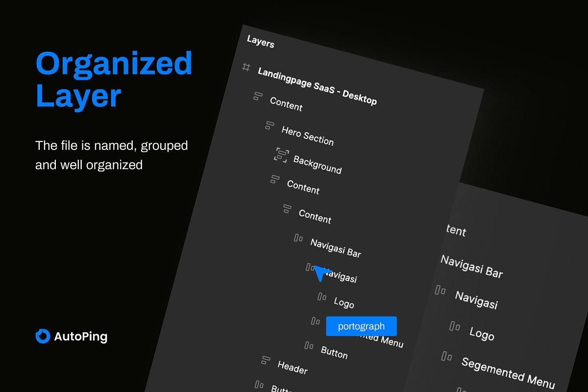Click the Header layer's layout icon
This screenshot has width=588, height=392.
[x=266, y=360]
